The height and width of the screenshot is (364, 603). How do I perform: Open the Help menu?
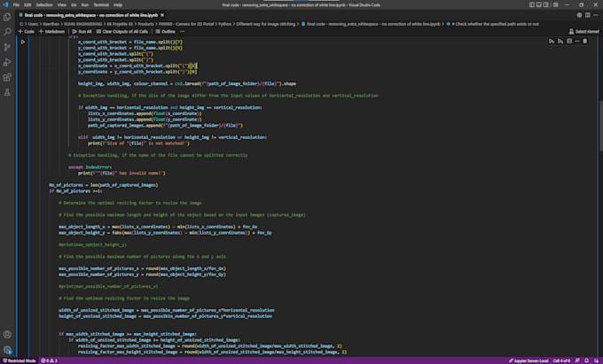coord(118,5)
